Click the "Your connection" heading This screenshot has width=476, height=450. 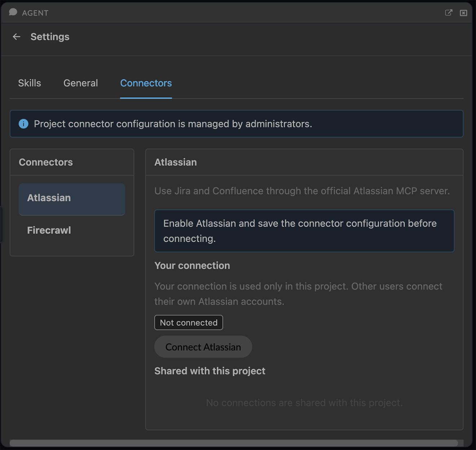click(x=192, y=266)
